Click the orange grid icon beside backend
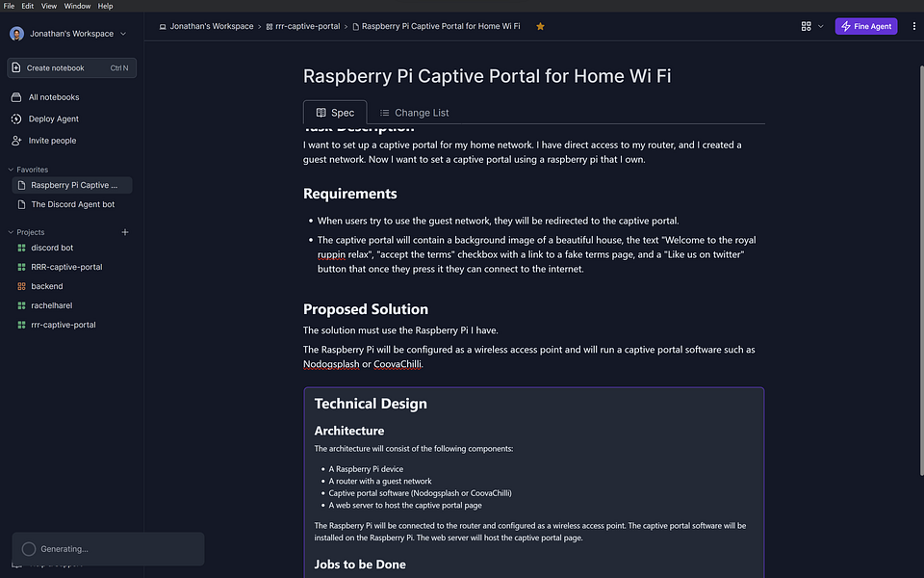The height and width of the screenshot is (578, 924). coord(22,287)
